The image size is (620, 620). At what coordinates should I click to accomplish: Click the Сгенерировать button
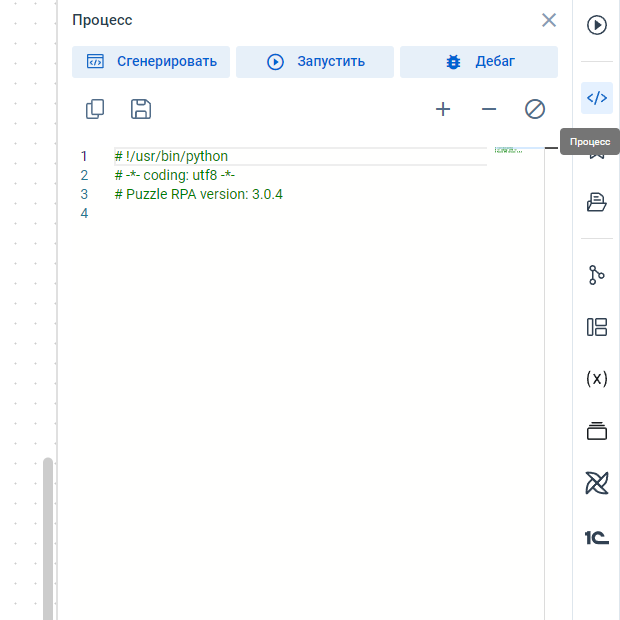click(x=151, y=62)
